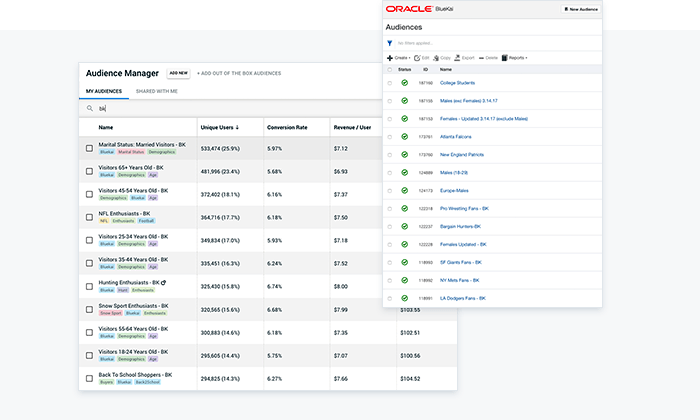The height and width of the screenshot is (420, 700).
Task: Click Add Out Of The Box Audiences link
Action: 239,73
